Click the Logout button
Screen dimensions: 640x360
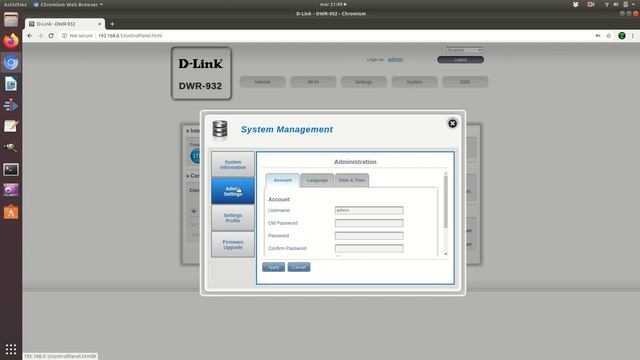pos(460,60)
